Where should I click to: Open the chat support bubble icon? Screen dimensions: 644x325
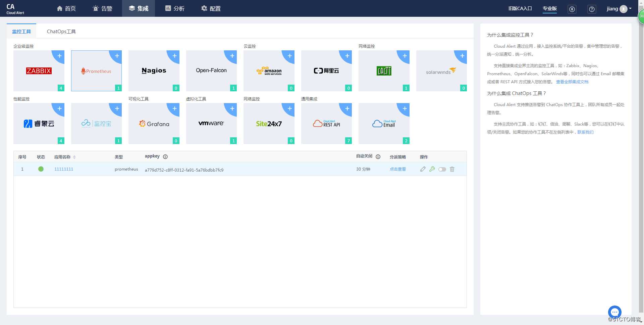614,312
